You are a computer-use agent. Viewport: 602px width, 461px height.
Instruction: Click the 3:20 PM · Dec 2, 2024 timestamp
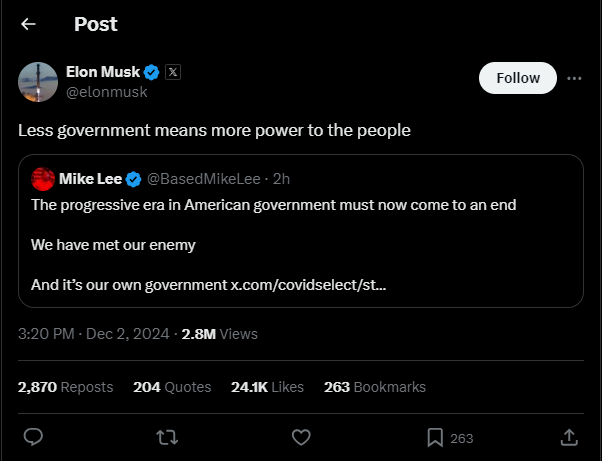click(94, 334)
